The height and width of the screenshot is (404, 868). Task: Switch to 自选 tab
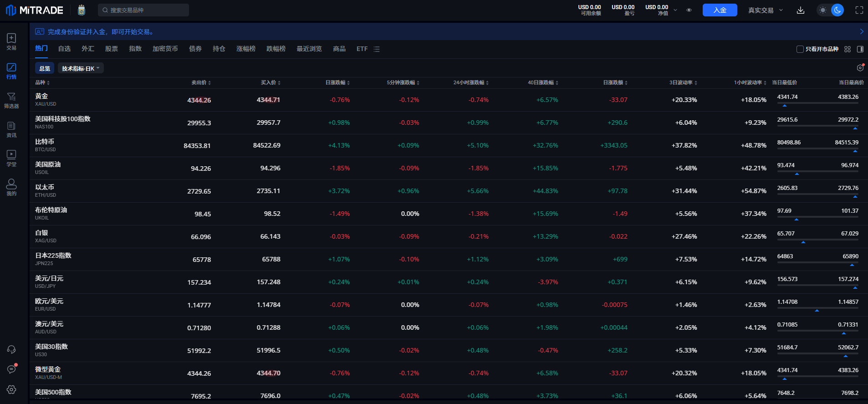[64, 49]
